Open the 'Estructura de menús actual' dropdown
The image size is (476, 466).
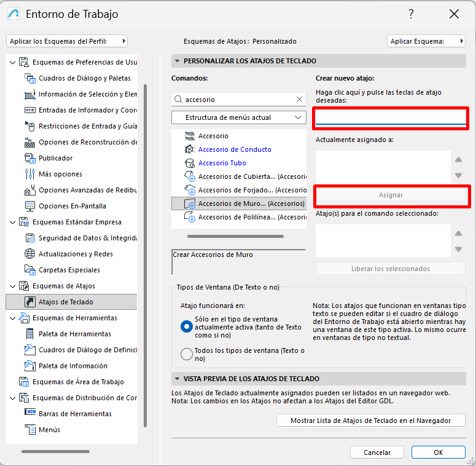tap(238, 117)
